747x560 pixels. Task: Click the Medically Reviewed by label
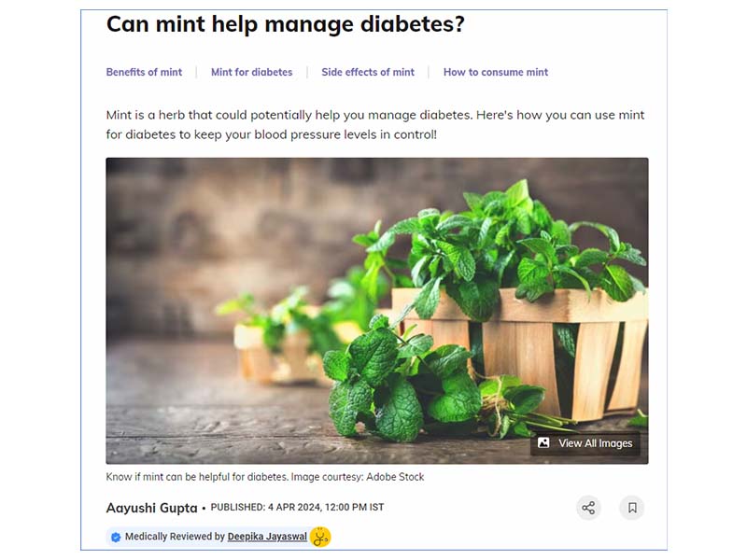175,537
